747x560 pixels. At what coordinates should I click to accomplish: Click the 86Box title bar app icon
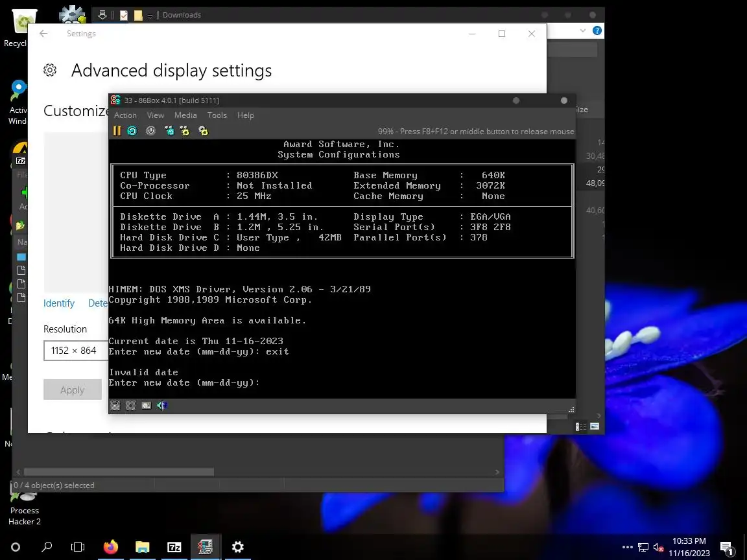click(115, 100)
